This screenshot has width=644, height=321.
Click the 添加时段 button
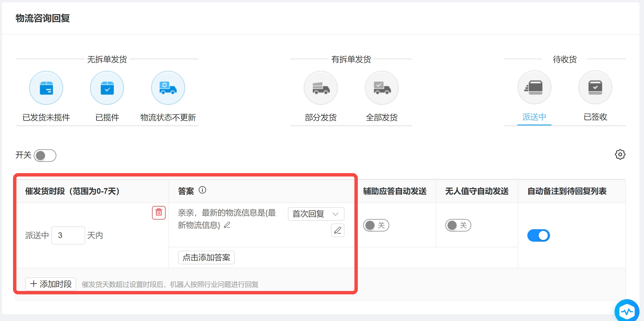51,284
